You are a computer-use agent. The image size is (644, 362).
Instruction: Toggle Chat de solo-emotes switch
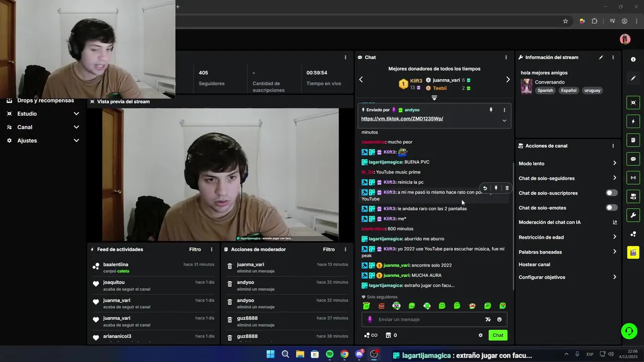(x=611, y=208)
